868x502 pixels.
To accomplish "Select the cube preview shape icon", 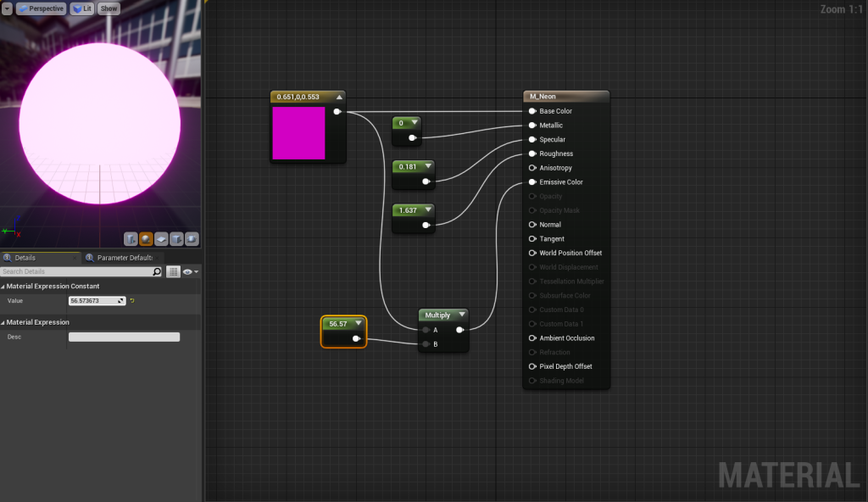I will tap(176, 239).
